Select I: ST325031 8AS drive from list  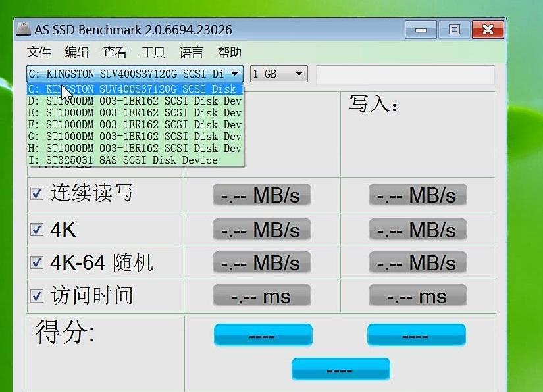[x=135, y=160]
